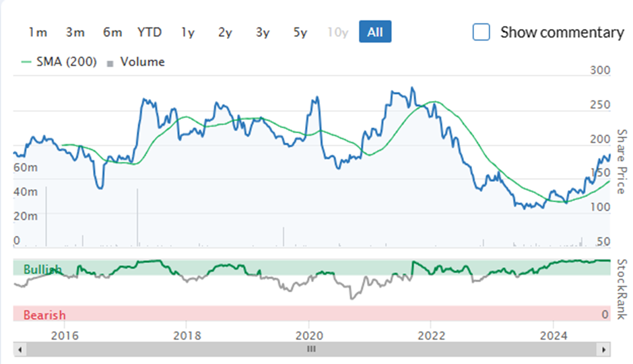Switch chart to YTD range
The height and width of the screenshot is (364, 633).
149,32
